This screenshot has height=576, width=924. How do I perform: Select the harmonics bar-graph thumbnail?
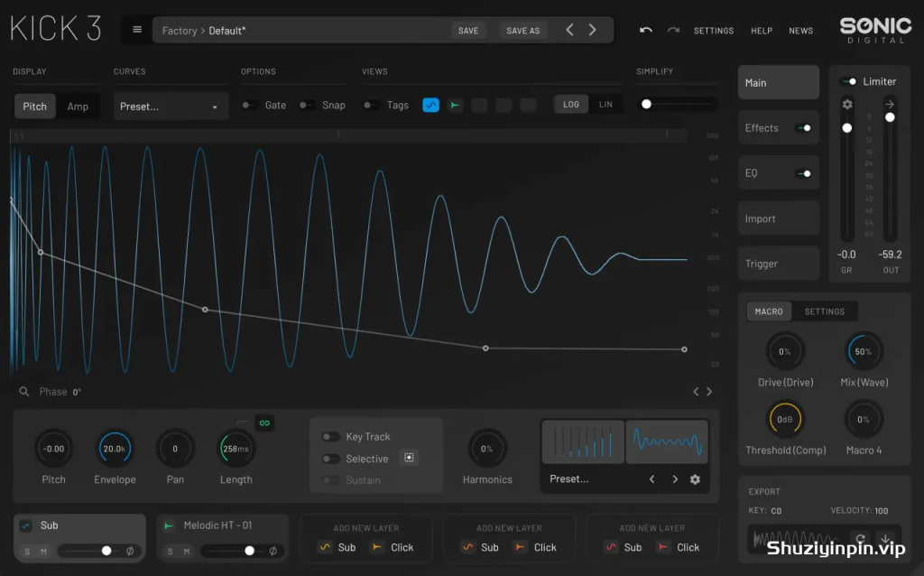click(583, 441)
